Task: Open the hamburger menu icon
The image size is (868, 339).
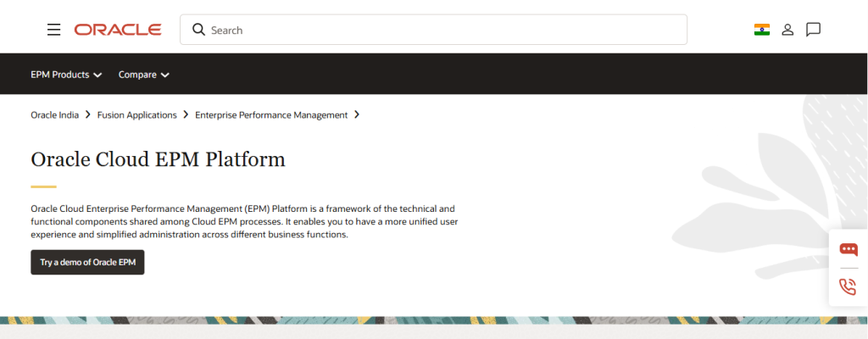Action: pos(53,30)
